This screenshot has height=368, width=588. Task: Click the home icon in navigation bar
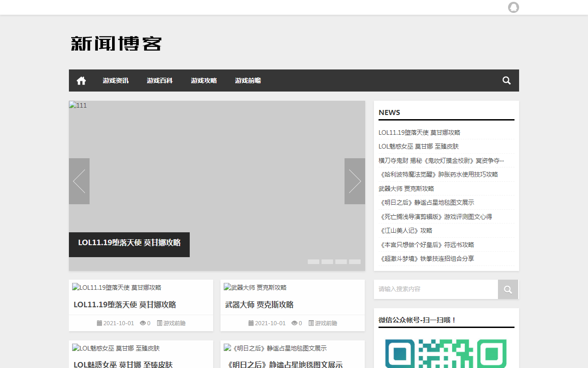tap(81, 80)
